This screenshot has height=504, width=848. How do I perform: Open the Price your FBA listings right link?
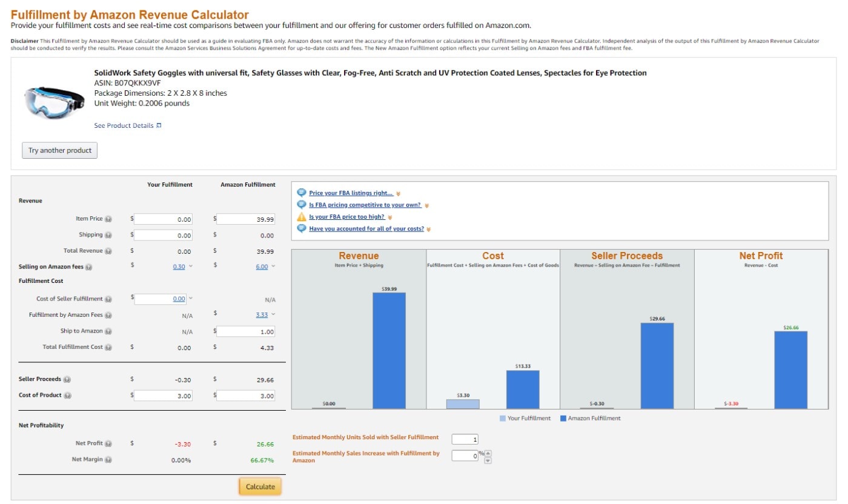(x=351, y=193)
